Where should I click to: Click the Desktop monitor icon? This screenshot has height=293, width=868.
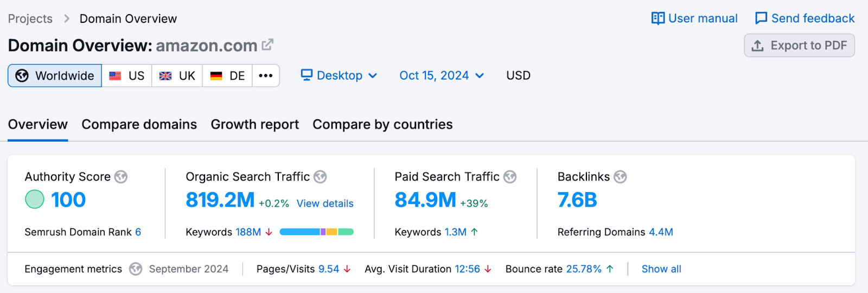[307, 75]
